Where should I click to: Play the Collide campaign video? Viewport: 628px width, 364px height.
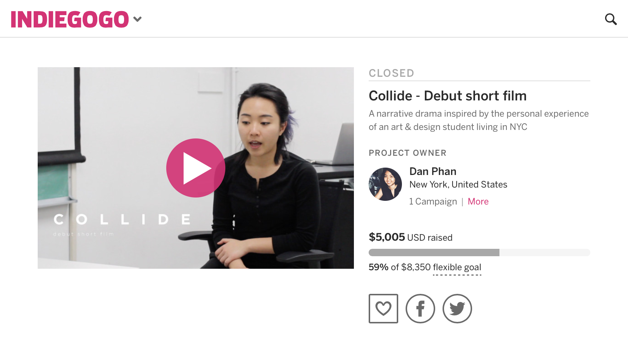click(196, 168)
